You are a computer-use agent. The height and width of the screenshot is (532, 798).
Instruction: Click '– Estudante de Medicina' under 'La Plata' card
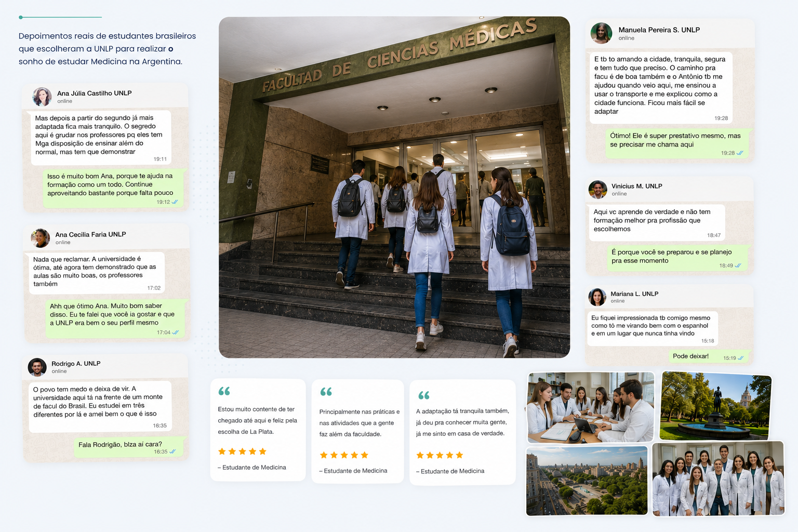coord(252,468)
